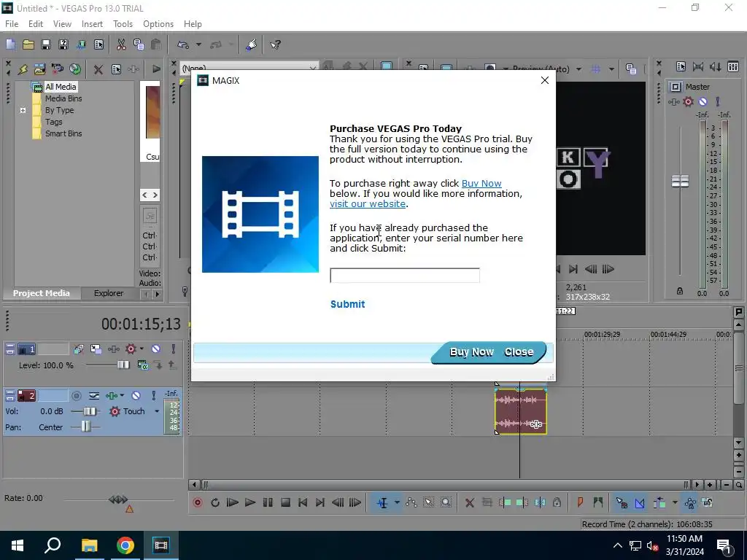Open the Undo history dropdown arrow
Screen dimensions: 747x560
tap(198, 44)
